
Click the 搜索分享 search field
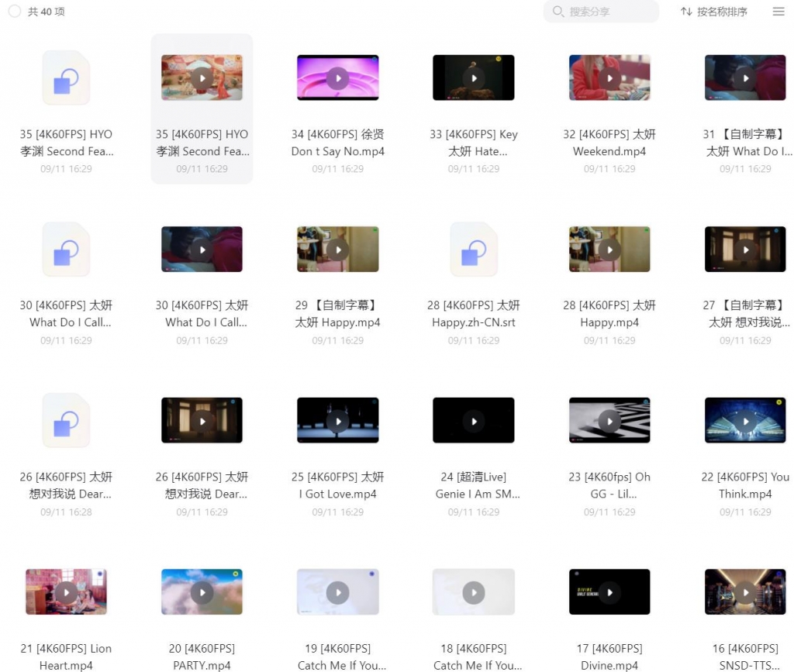(x=601, y=11)
